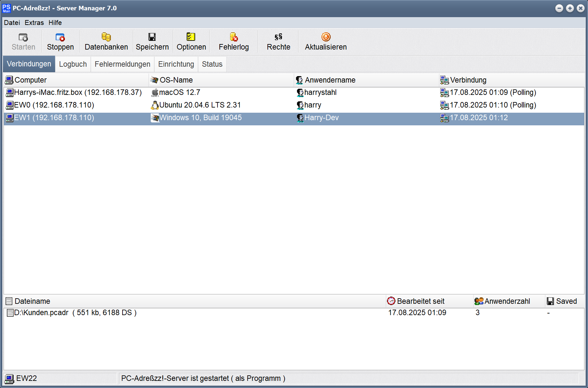Click computer icon in Computer column header
This screenshot has width=588, height=388.
[9, 80]
